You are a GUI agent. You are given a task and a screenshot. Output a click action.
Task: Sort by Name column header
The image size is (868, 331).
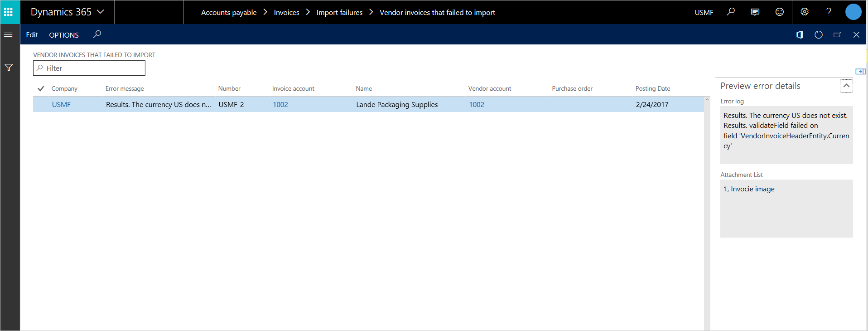point(364,88)
